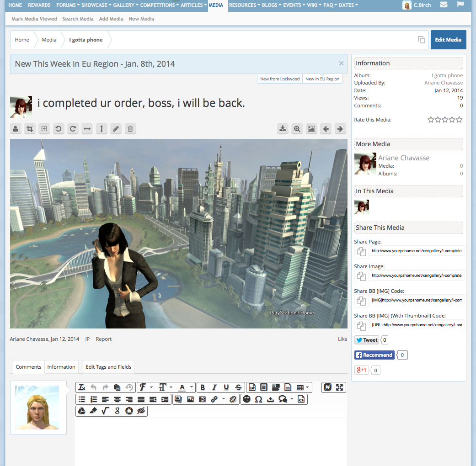Click the tag user person icon

coord(16,129)
